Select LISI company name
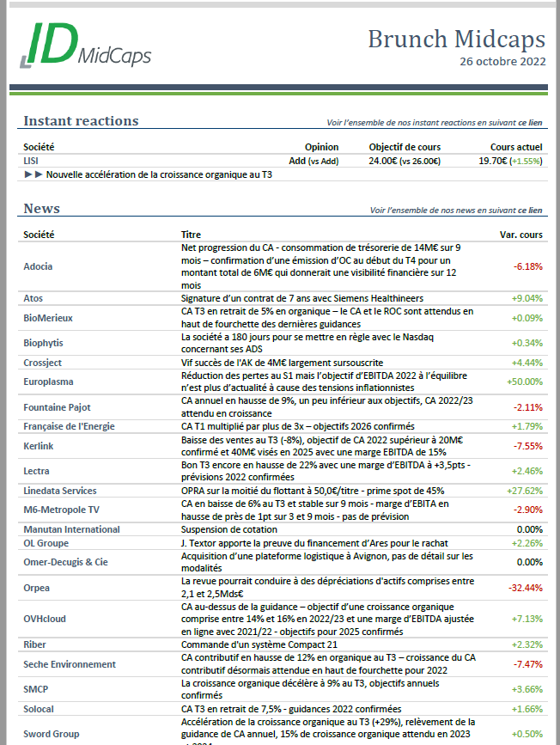The width and height of the screenshot is (560, 745). coord(31,161)
